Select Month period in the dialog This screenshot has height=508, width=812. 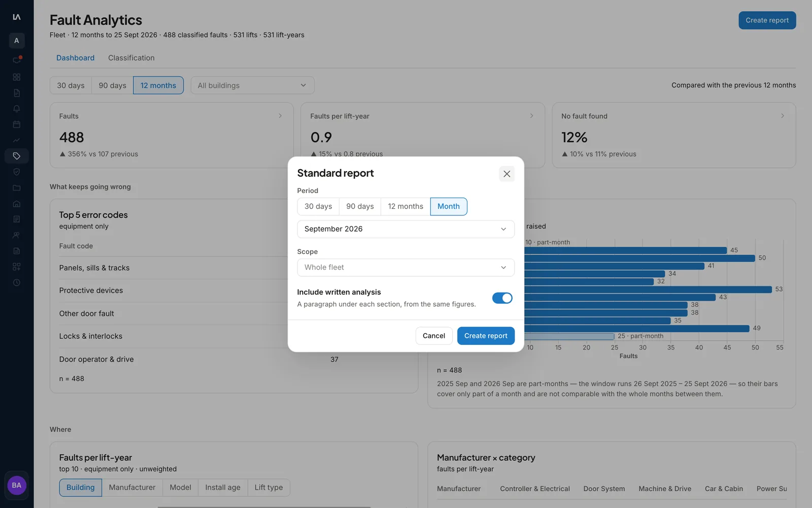click(449, 206)
